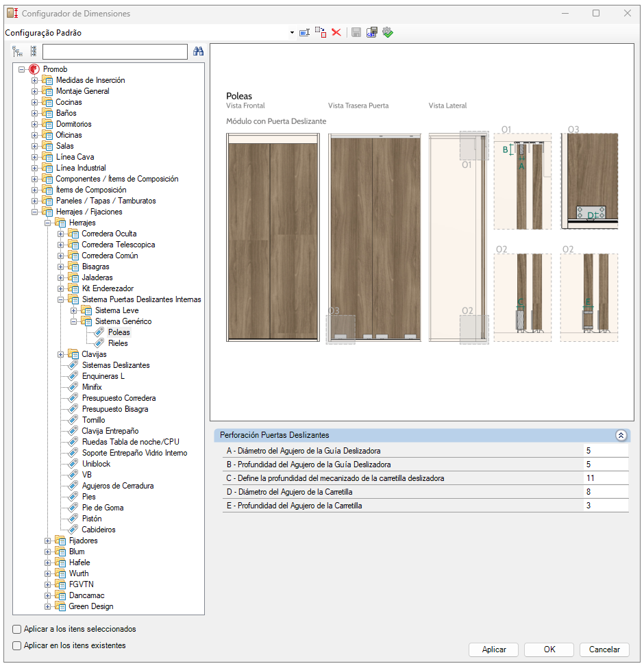Click the Pistón tag icon
This screenshot has height=668, width=644.
[x=73, y=519]
